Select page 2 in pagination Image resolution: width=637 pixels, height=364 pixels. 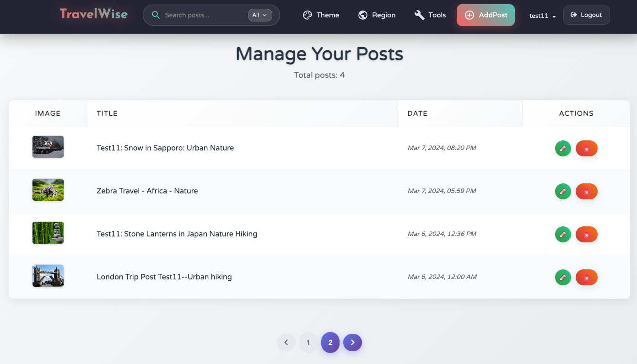(x=330, y=343)
